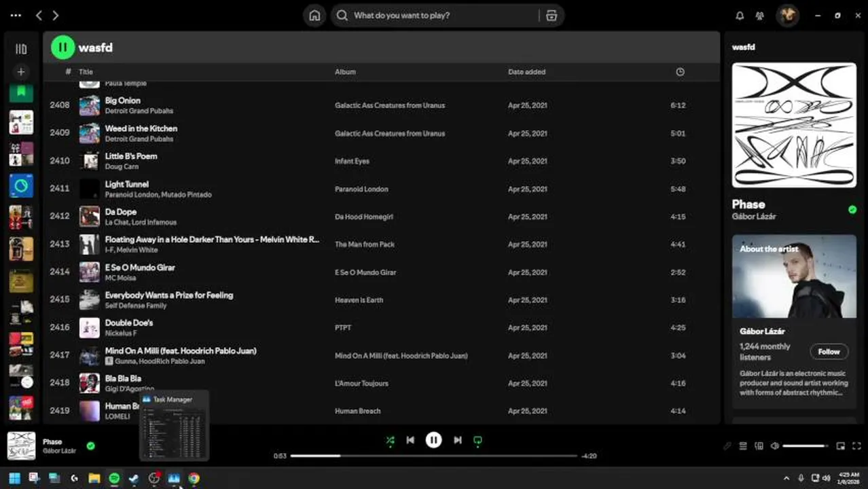Click the Task Manager taskbar icon
868x489 pixels.
174,478
